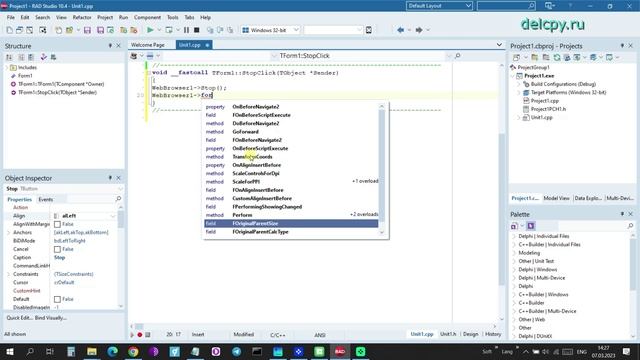Screen dimensions: 640x360
Task: Click the editor search magnifier icon
Action: tap(458, 56)
